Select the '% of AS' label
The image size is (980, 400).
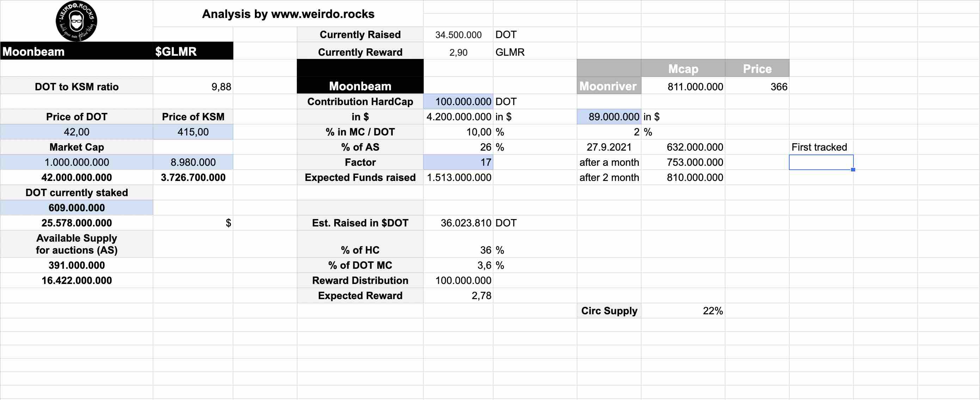pos(360,147)
